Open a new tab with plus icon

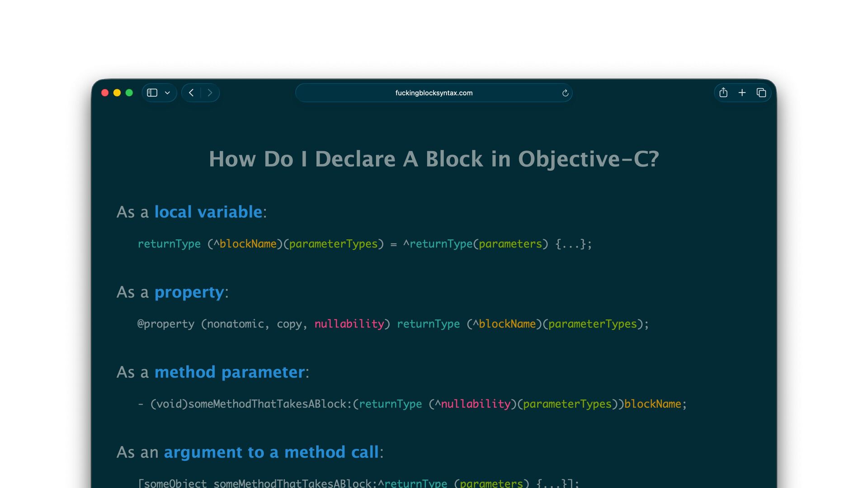[742, 93]
